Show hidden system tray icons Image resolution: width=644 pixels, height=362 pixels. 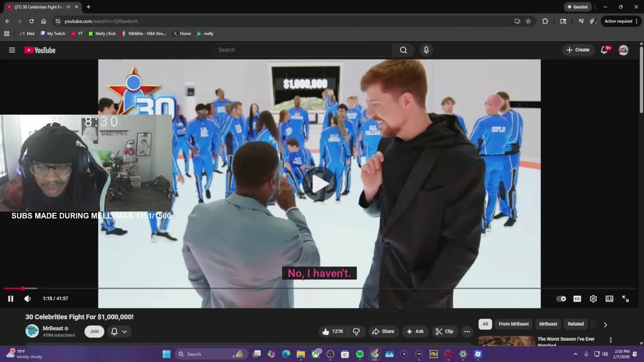coord(576,354)
